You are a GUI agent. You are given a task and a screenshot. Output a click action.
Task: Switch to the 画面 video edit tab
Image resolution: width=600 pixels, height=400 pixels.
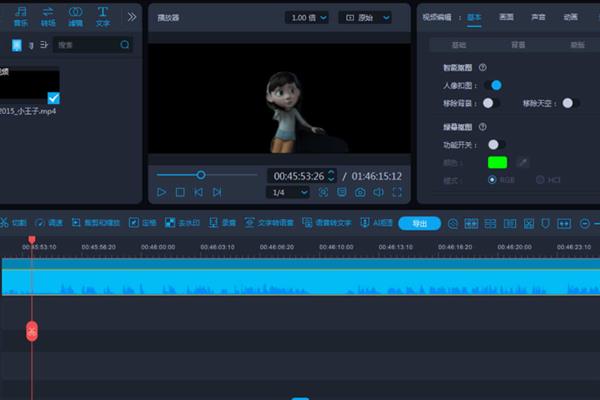pos(506,17)
